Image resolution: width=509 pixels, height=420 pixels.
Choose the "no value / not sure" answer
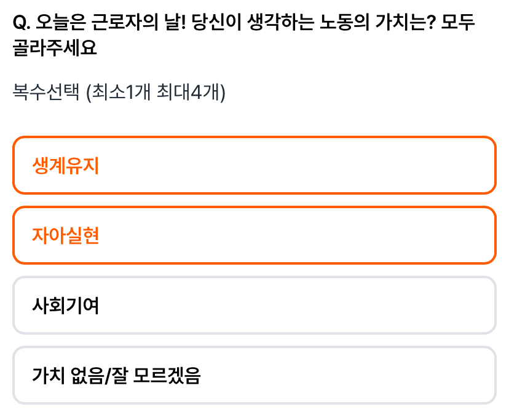click(254, 375)
